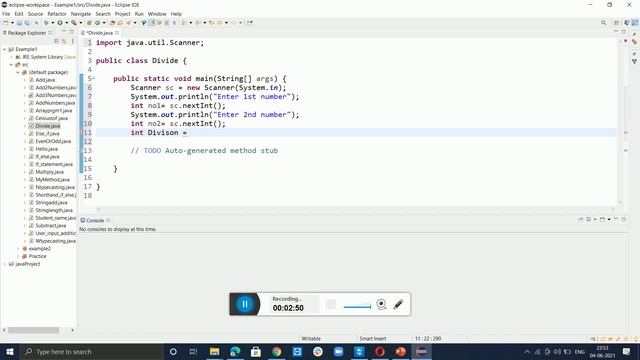
Task: Click the New file icon in the toolbar
Action: [6, 23]
